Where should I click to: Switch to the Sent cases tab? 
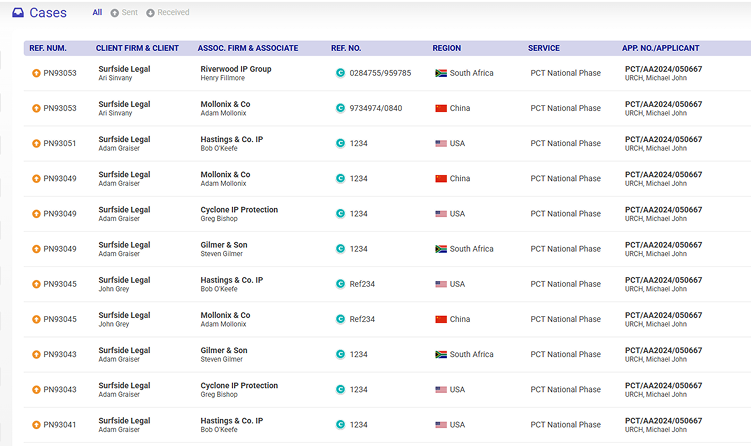[129, 13]
